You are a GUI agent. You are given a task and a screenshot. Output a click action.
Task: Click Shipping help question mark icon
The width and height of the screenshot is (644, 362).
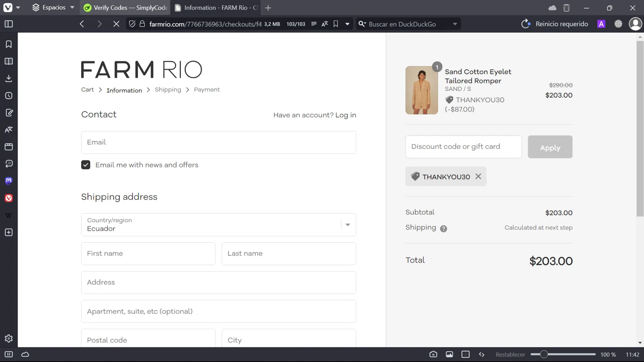[444, 229]
